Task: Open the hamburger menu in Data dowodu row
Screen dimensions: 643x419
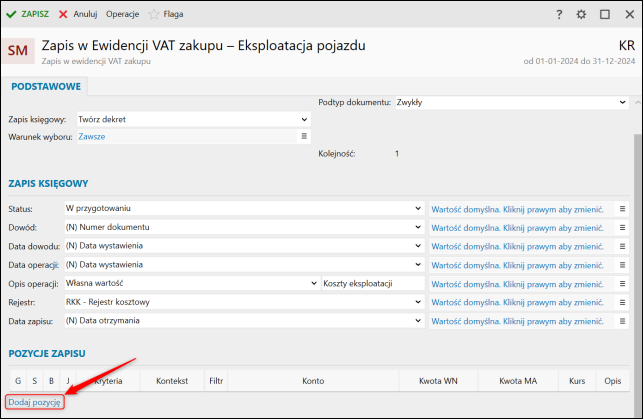Action: (622, 246)
